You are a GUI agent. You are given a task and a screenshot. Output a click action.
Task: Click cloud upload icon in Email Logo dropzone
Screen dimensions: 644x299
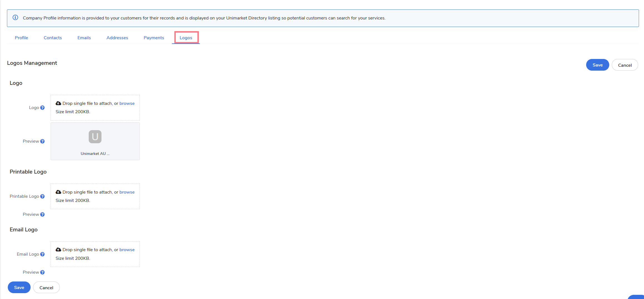click(58, 250)
